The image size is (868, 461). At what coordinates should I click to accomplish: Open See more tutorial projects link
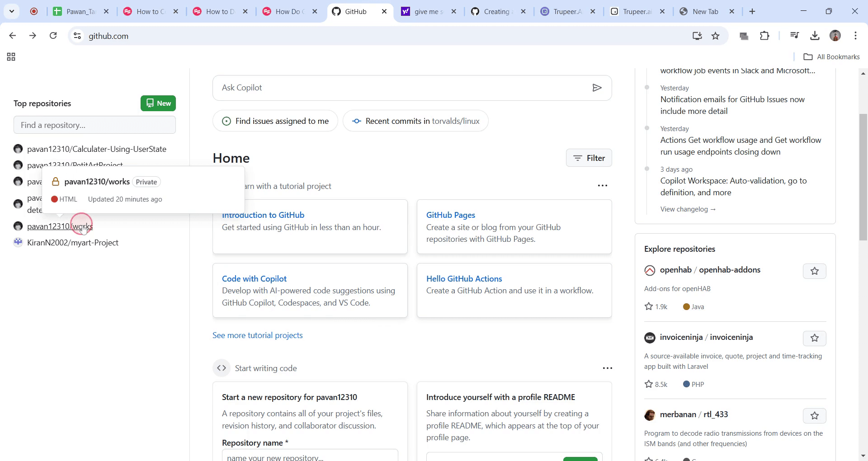(258, 335)
